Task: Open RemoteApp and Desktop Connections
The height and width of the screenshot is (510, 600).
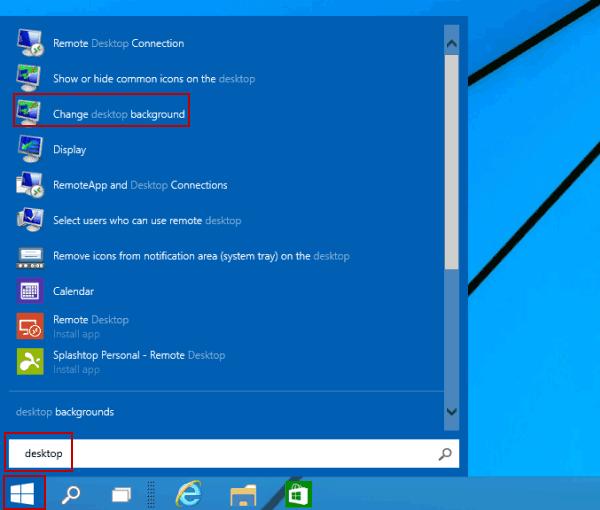Action: point(140,185)
